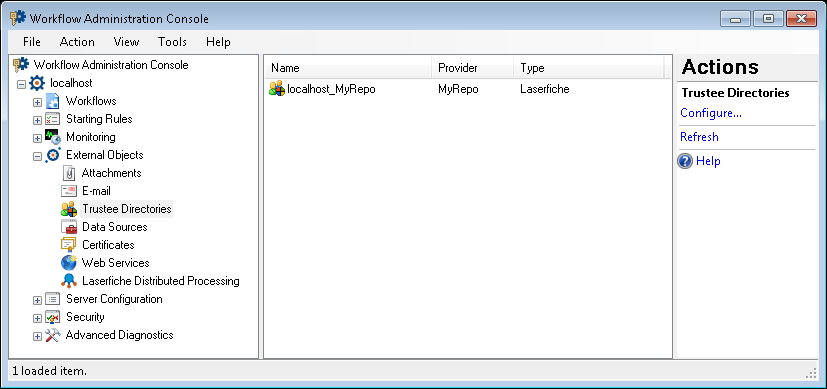The width and height of the screenshot is (827, 389).
Task: Click the Server Configuration list icon
Action: coord(53,299)
